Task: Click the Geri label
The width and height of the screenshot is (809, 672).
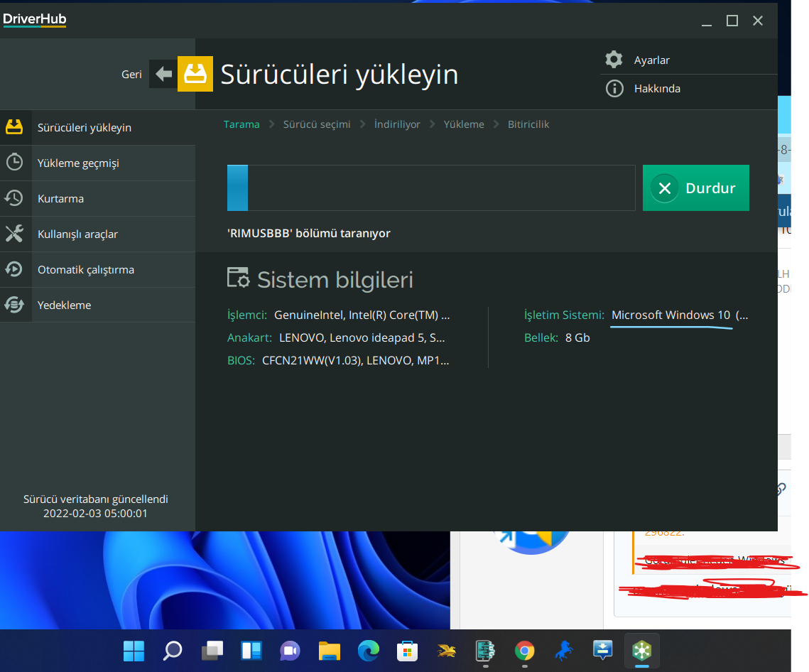Action: pos(131,75)
